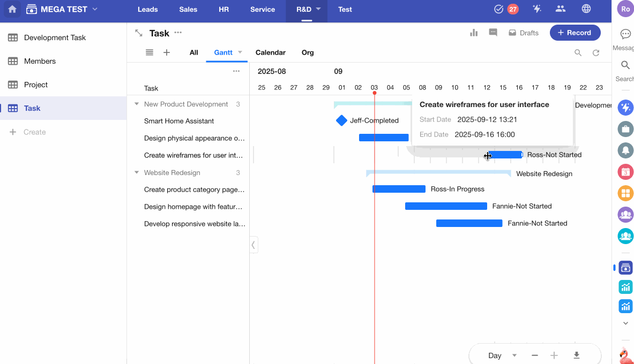Image resolution: width=634 pixels, height=364 pixels.
Task: Open Drafts
Action: pos(523,33)
